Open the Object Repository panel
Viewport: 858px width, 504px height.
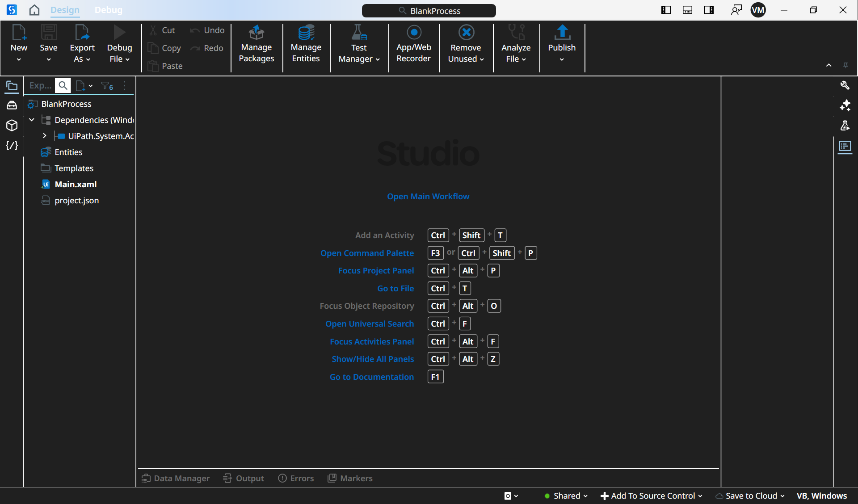pyautogui.click(x=12, y=126)
